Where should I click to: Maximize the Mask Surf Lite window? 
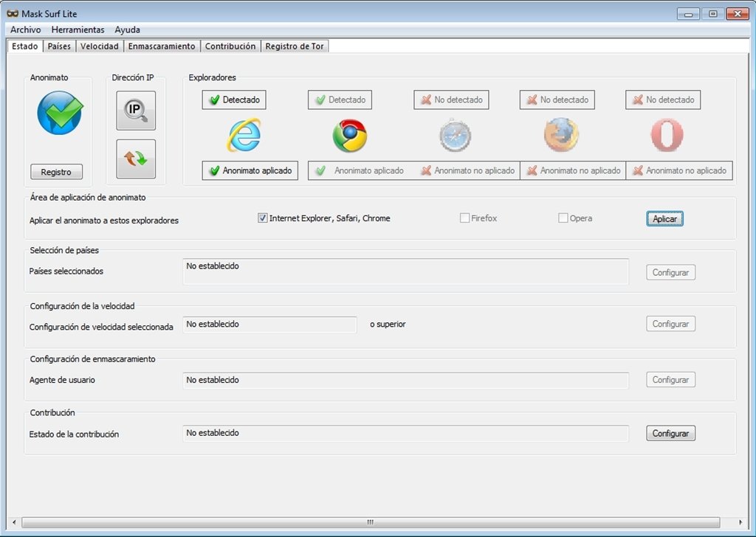[712, 14]
